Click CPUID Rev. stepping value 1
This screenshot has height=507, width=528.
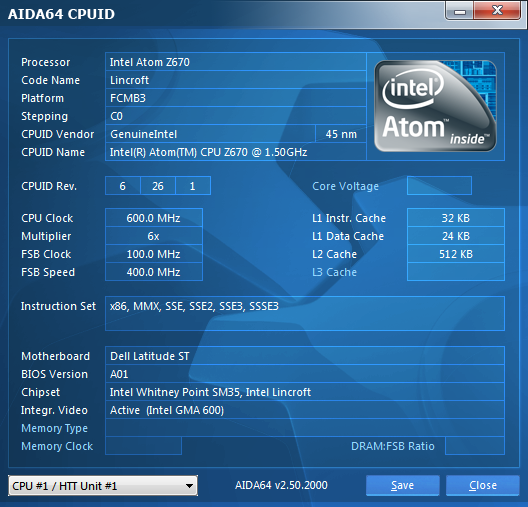193,186
